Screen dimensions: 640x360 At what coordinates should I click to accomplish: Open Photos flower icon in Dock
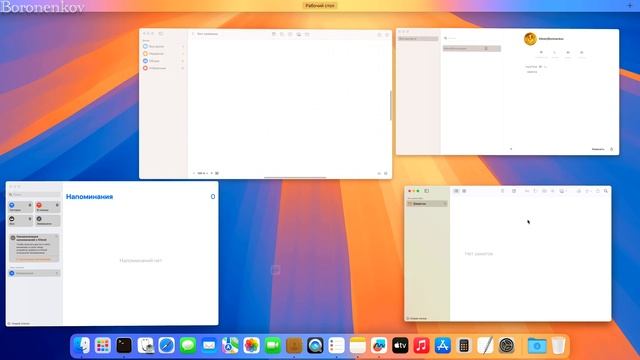click(x=251, y=346)
